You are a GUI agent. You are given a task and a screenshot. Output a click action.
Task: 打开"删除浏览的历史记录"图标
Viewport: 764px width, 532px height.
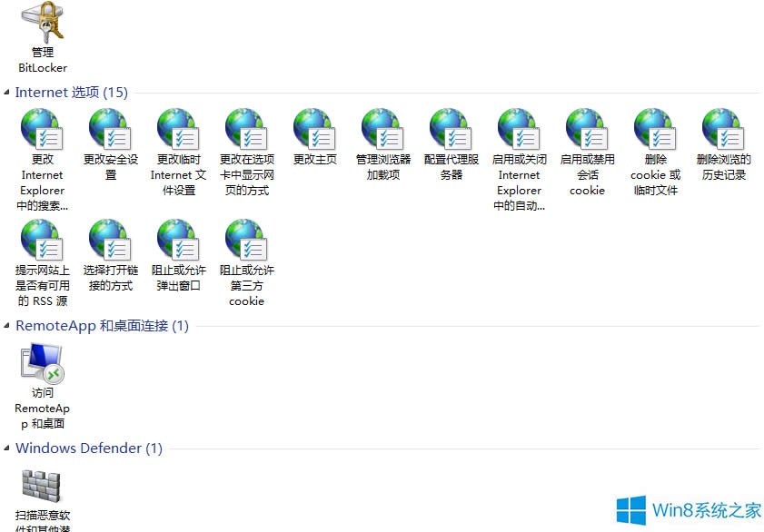tap(723, 129)
